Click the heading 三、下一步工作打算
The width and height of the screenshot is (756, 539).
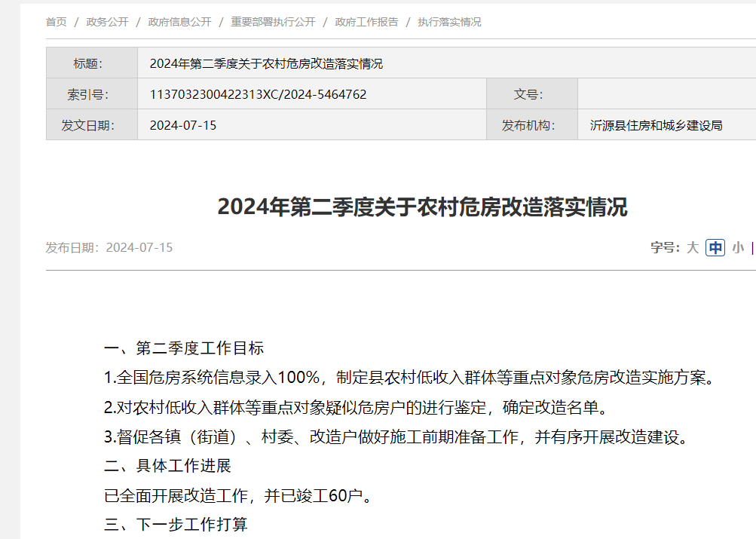[176, 524]
